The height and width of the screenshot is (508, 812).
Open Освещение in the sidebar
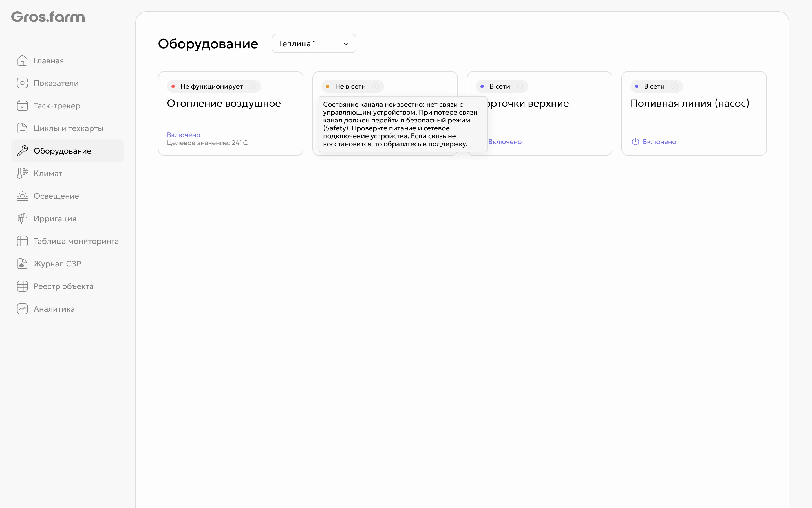67,196
